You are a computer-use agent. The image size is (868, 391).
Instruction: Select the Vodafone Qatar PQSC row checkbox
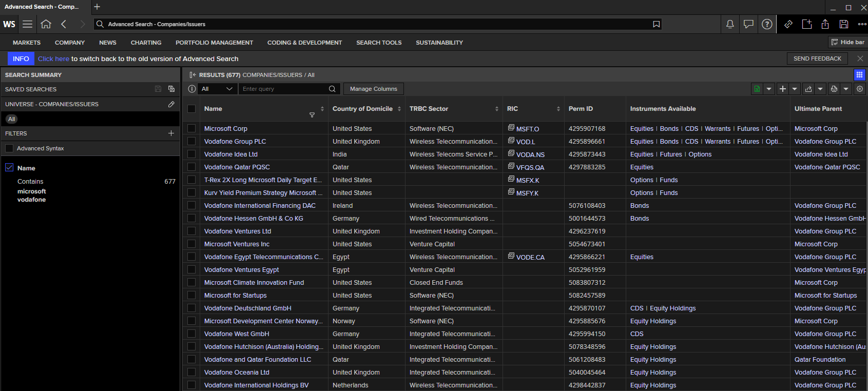tap(191, 167)
